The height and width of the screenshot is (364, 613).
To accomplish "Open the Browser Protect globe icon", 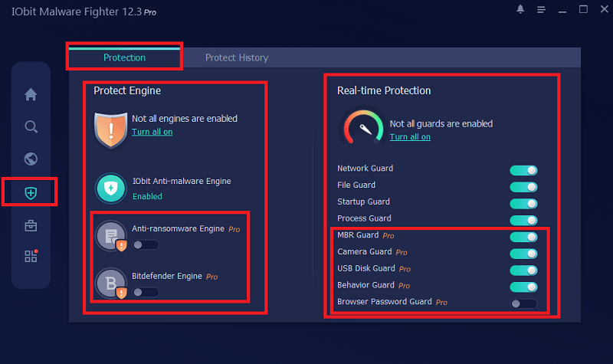I will coord(31,159).
